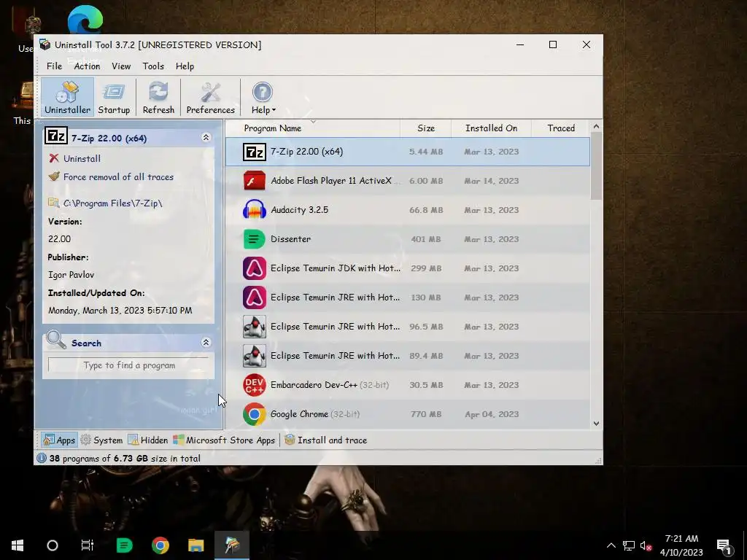This screenshot has height=560, width=747.
Task: Open the Action menu
Action: pyautogui.click(x=87, y=66)
